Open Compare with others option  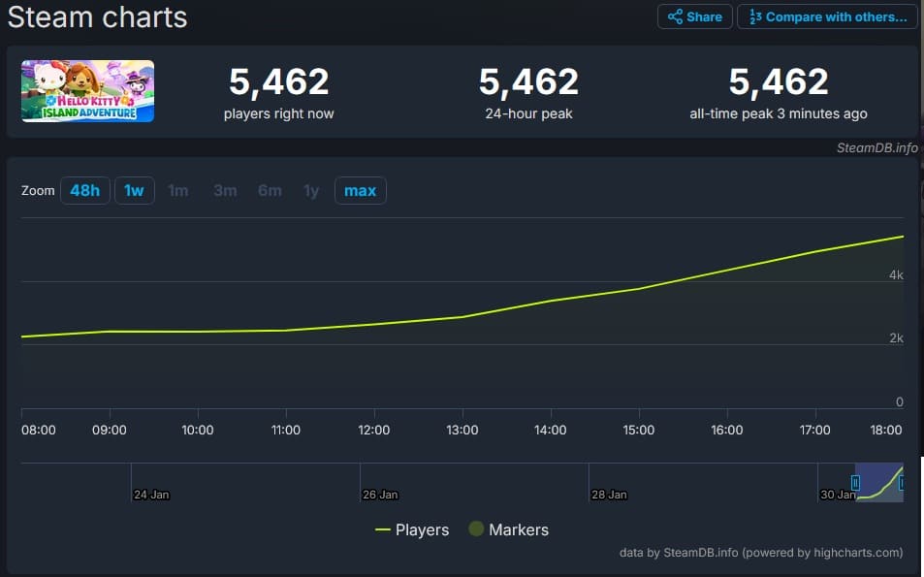827,16
